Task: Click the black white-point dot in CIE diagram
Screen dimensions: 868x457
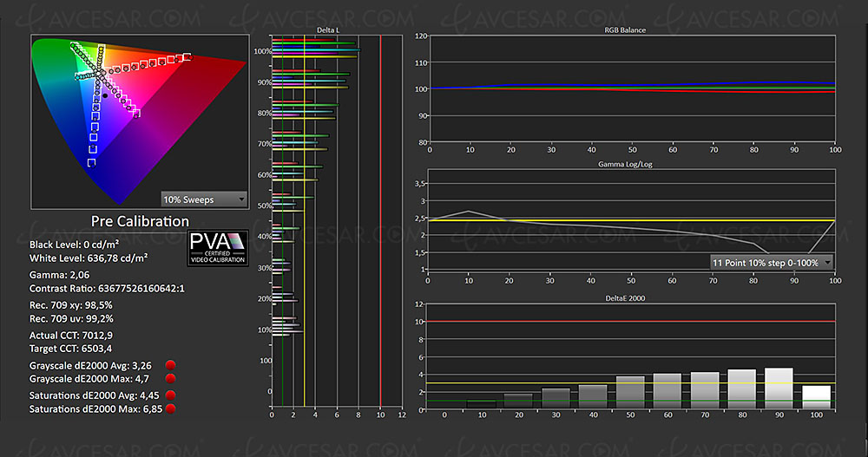Action: tap(105, 95)
